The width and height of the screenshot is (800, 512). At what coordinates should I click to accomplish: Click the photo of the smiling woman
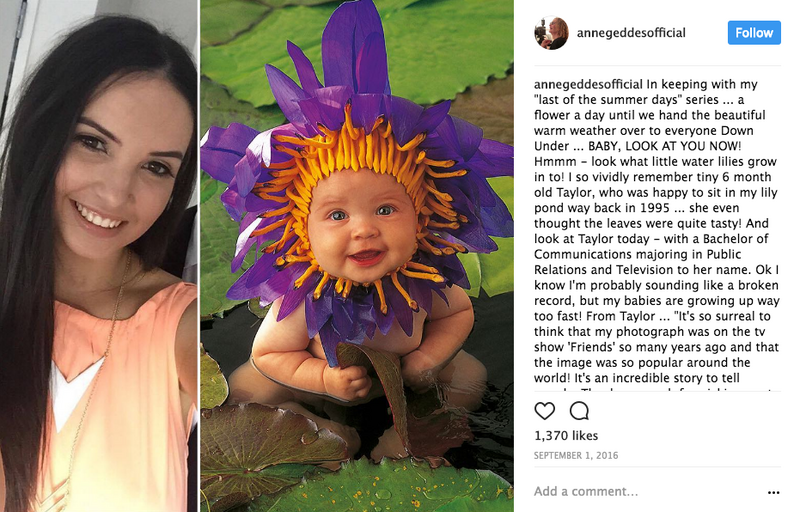[x=98, y=256]
